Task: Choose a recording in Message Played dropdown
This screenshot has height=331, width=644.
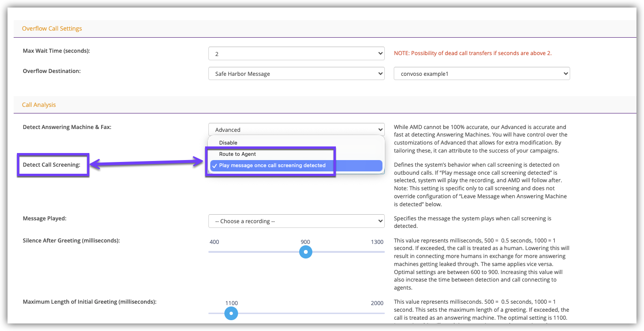Action: (296, 221)
